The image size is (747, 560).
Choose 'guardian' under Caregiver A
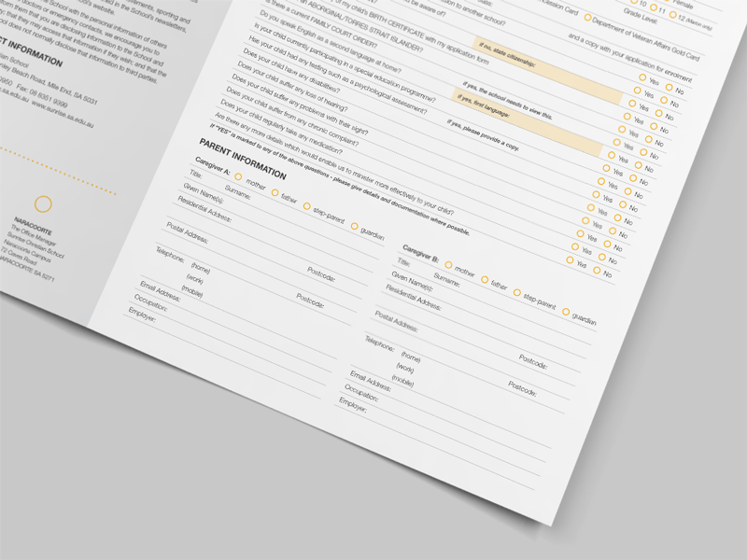pos(354,226)
